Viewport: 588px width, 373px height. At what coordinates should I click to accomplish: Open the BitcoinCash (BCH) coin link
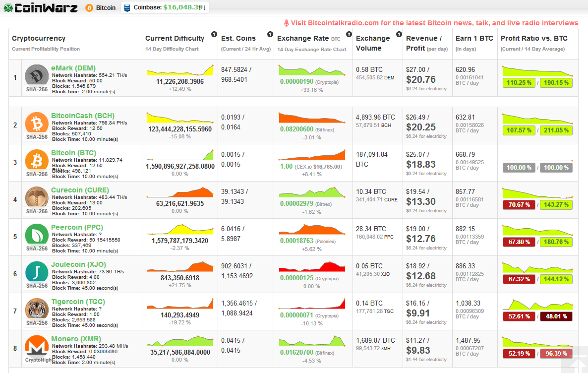coord(83,116)
